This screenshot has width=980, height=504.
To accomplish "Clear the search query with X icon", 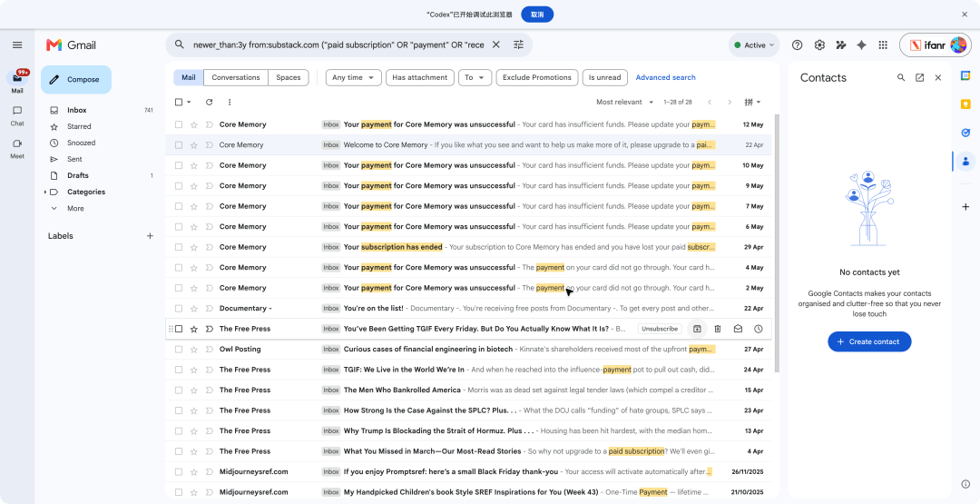I will [496, 44].
